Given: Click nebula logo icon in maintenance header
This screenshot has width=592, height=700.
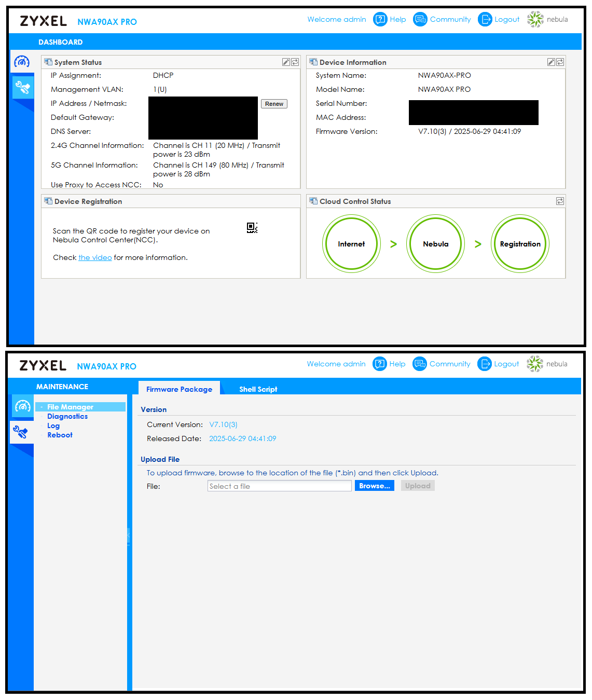Looking at the screenshot, I should [x=534, y=364].
